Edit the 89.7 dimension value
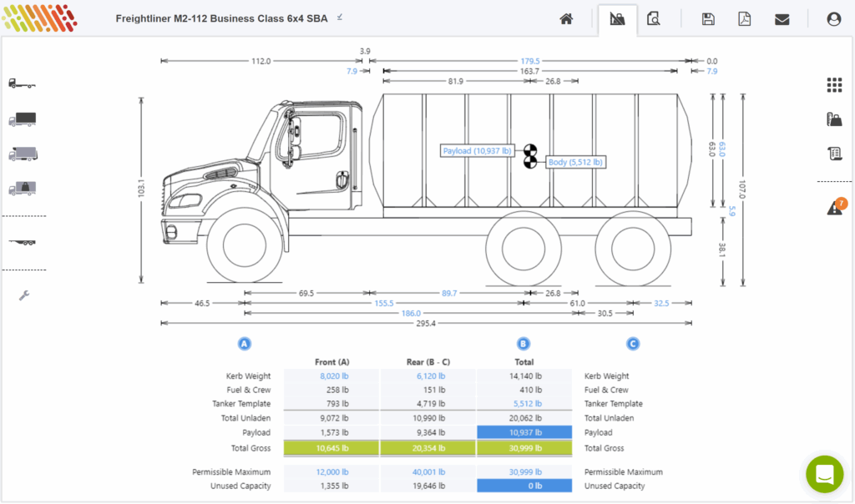The image size is (855, 504). [x=449, y=293]
